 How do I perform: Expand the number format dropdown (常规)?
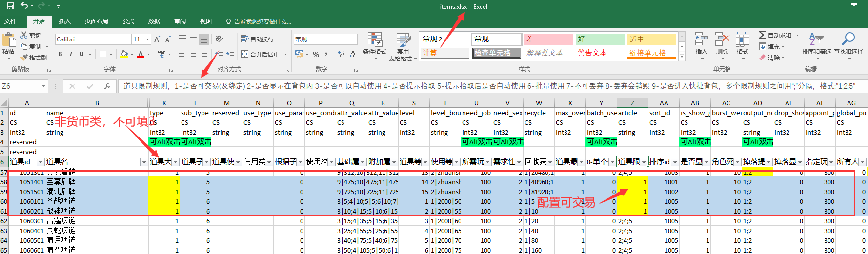click(354, 39)
